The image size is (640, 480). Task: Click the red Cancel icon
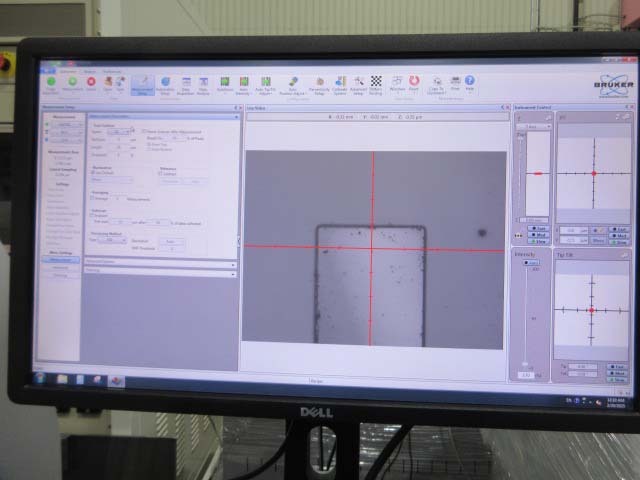click(x=91, y=84)
